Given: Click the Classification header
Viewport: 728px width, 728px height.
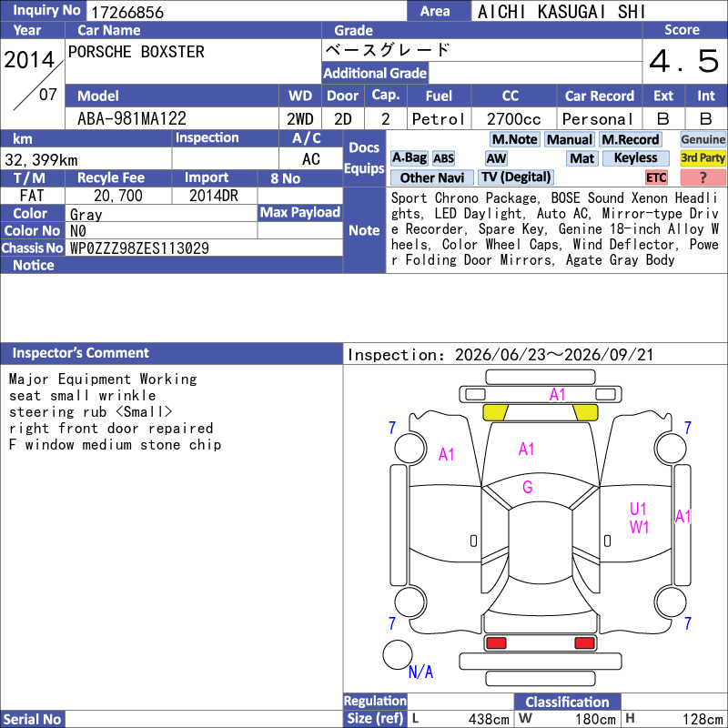Looking at the screenshot, I should pos(567,702).
